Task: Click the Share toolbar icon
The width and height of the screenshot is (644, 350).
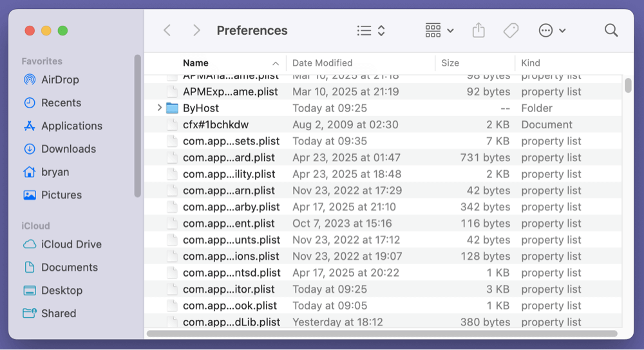Action: (478, 30)
